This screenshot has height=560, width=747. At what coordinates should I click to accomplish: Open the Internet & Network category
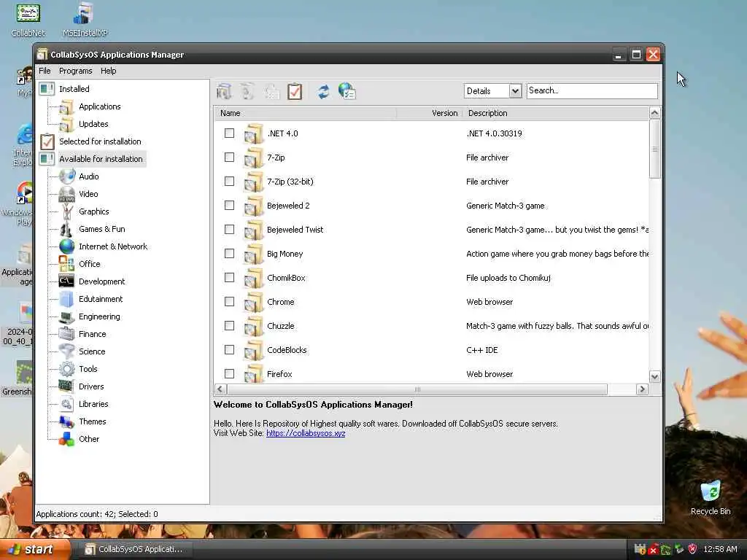113,246
